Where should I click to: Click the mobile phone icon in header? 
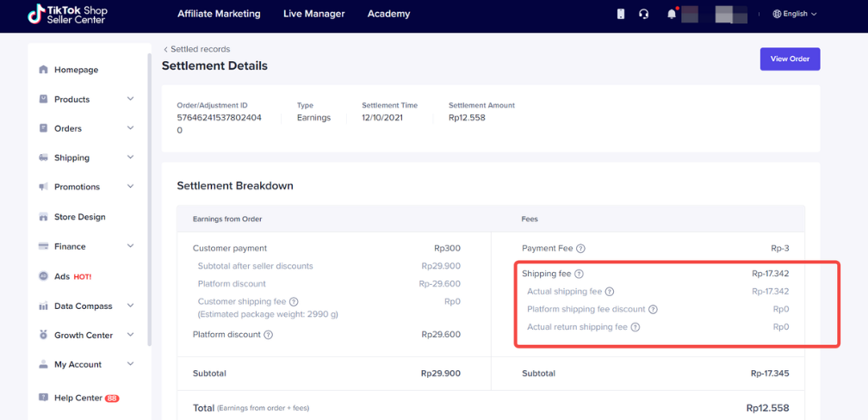(621, 14)
